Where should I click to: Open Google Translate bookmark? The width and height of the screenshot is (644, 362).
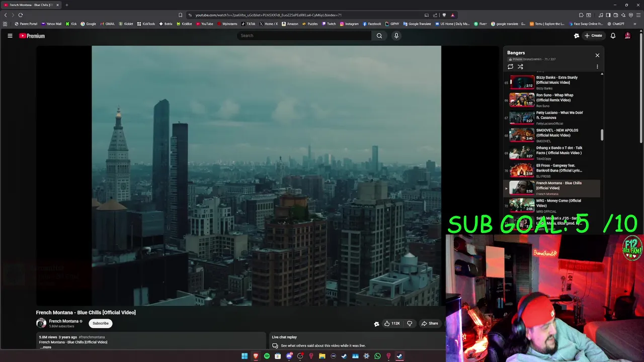(x=417, y=24)
